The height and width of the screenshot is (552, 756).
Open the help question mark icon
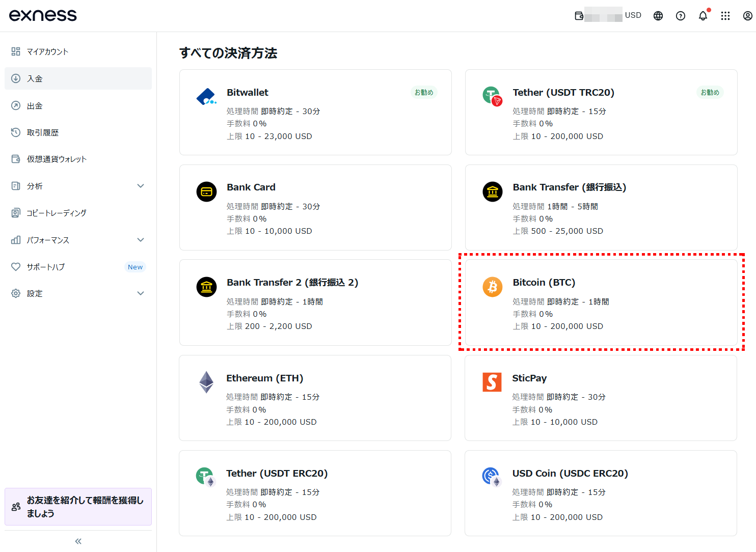tap(681, 16)
